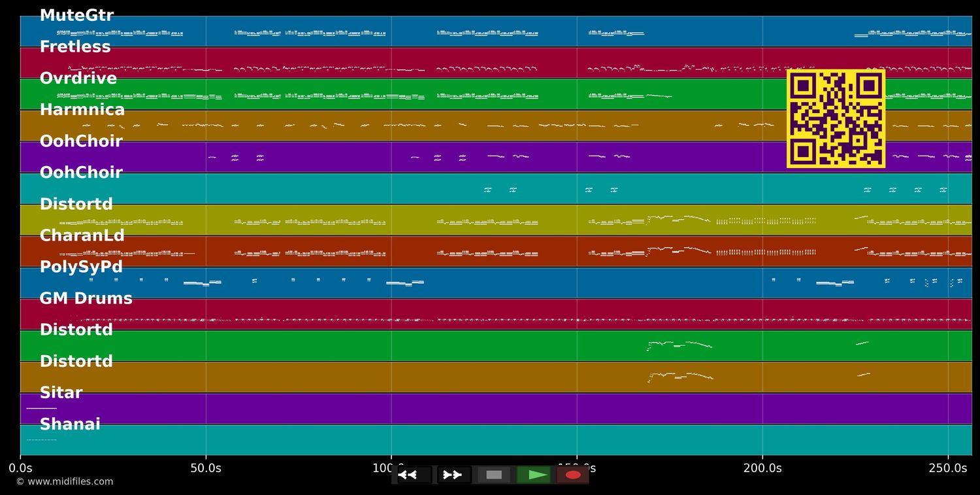980x495 pixels.
Task: Click the 50.0s time axis marker
Action: coord(206,468)
